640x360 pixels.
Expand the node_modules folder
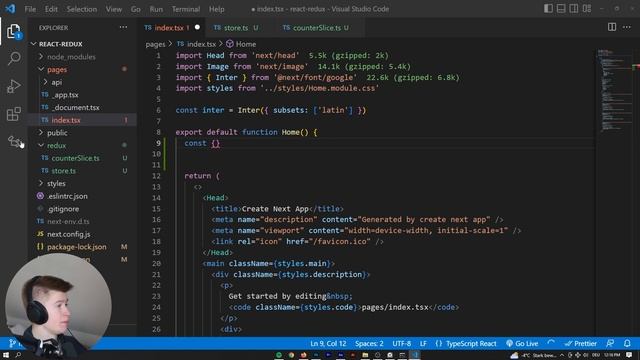coord(71,56)
